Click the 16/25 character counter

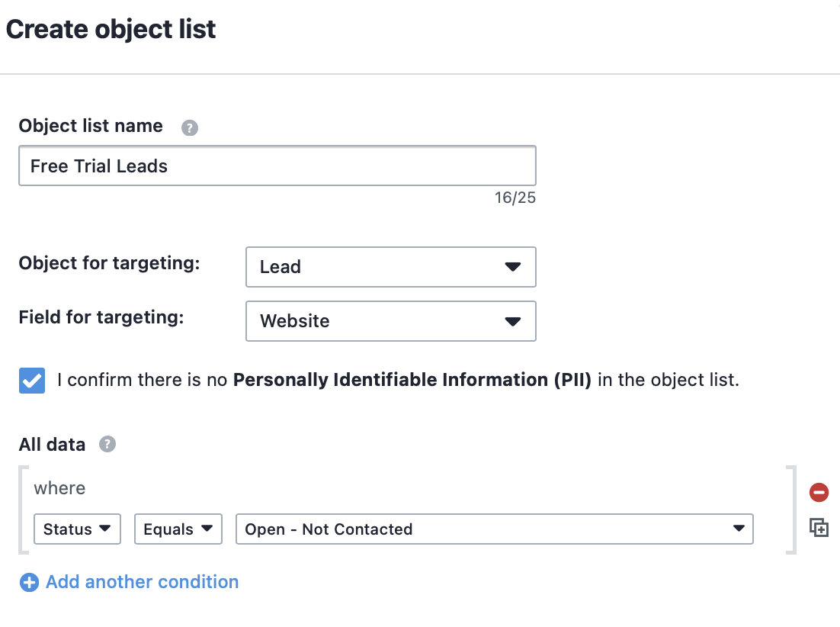[x=515, y=198]
